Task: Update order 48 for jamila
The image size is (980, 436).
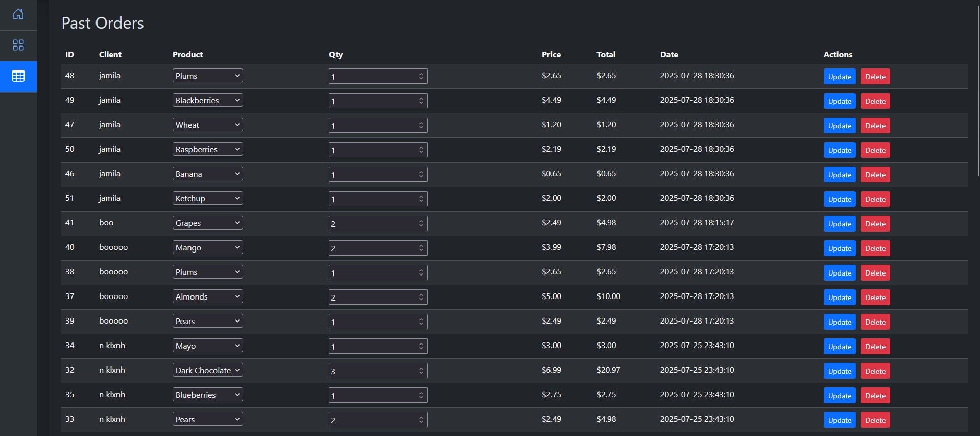Action: click(x=839, y=77)
